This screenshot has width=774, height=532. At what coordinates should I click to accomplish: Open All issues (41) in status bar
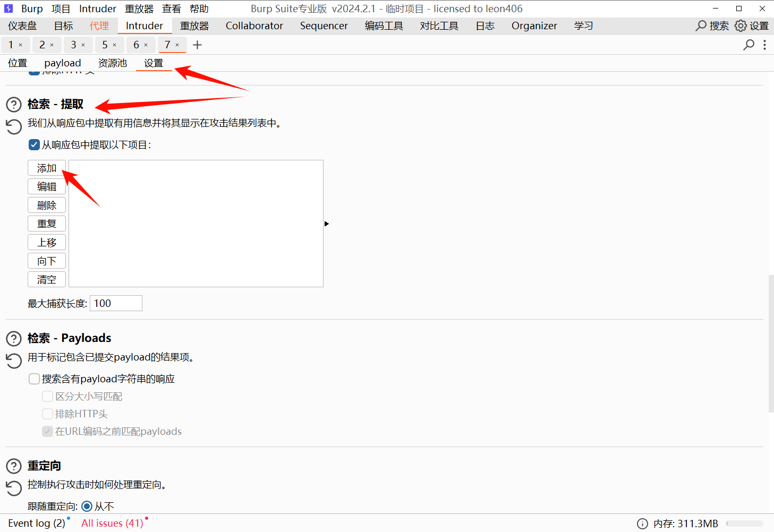tap(112, 523)
